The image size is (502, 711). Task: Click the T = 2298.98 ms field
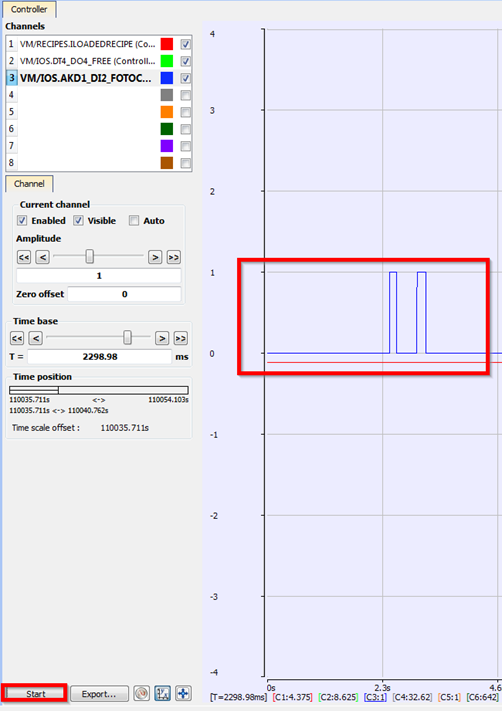(x=100, y=357)
